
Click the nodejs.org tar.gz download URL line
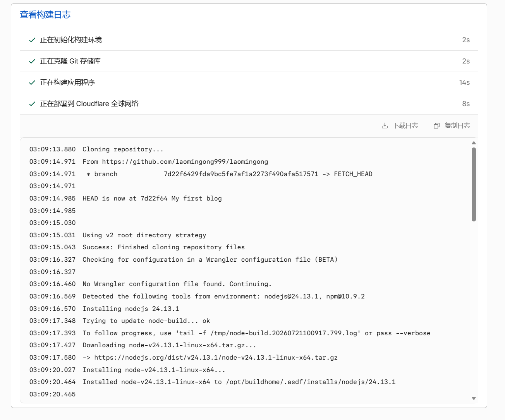pyautogui.click(x=210, y=357)
